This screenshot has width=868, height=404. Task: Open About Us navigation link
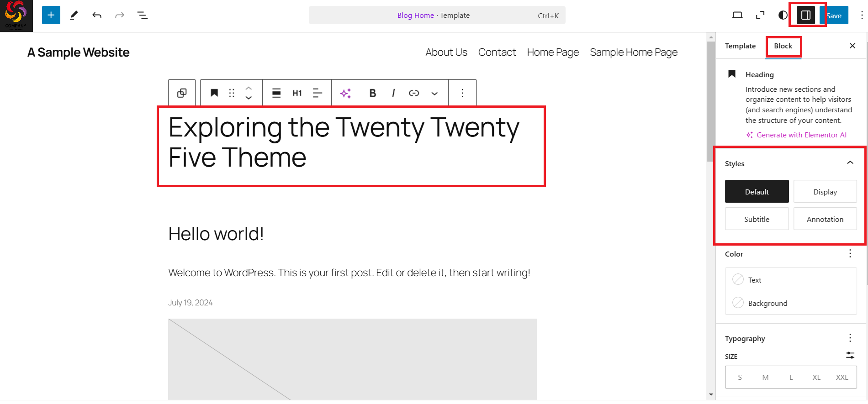(x=446, y=52)
